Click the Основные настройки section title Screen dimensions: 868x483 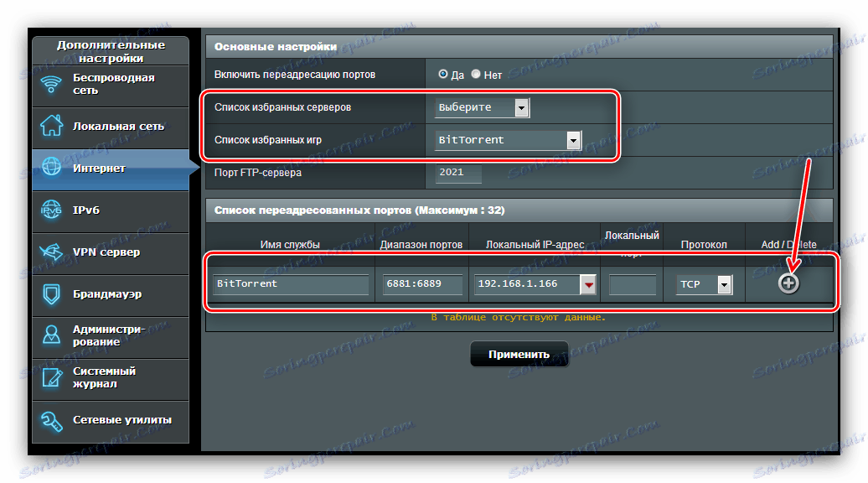pos(276,46)
